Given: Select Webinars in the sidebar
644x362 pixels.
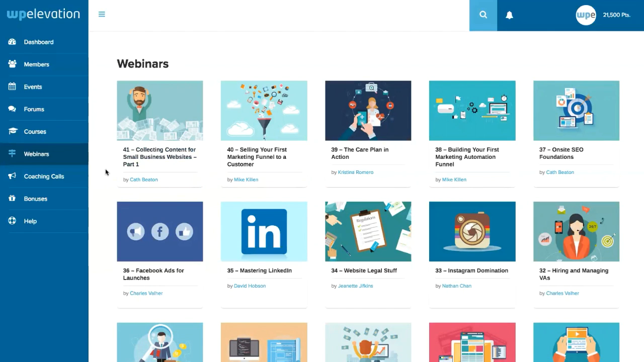Looking at the screenshot, I should click(44, 154).
